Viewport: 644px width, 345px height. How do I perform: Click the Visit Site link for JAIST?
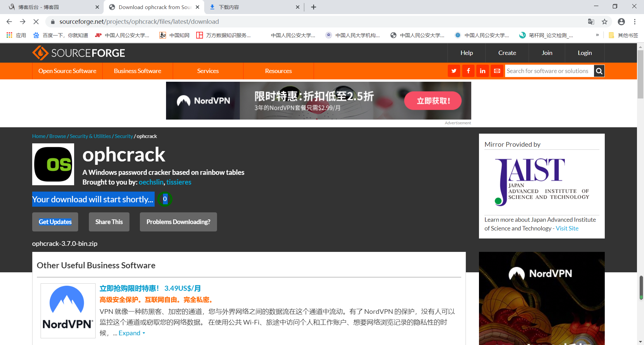click(x=567, y=228)
